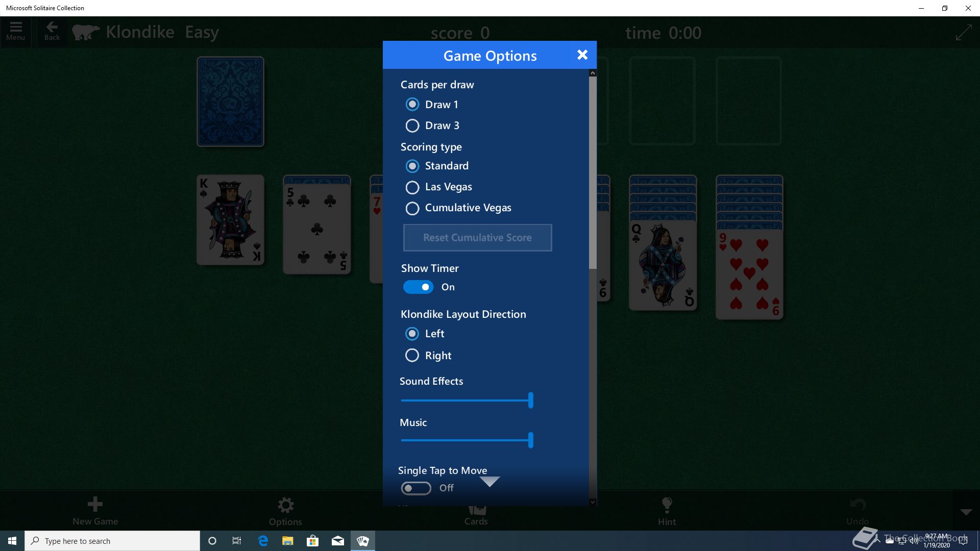
Task: Close the Game Options dialog
Action: click(582, 55)
